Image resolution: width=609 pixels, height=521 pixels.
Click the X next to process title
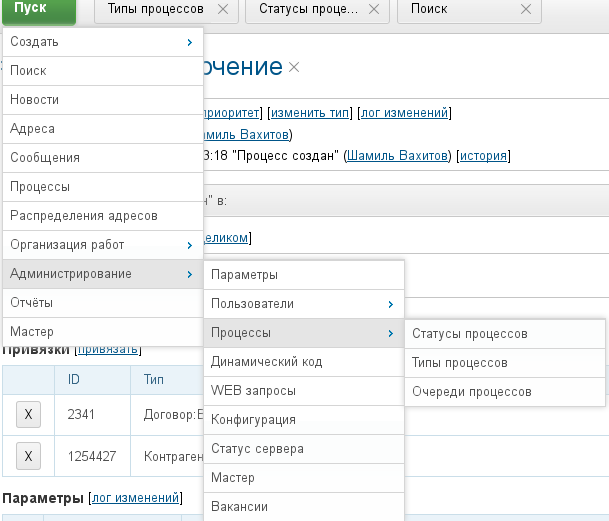click(x=294, y=67)
